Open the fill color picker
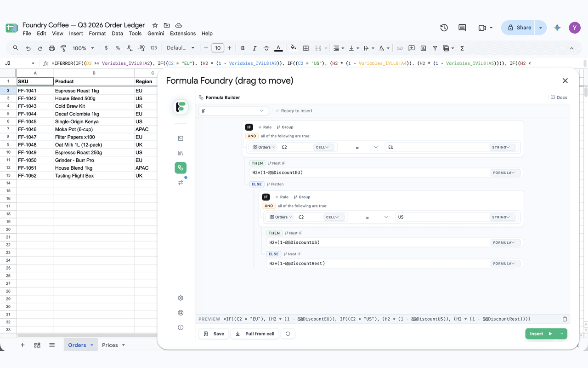Image resolution: width=588 pixels, height=368 pixels. (x=294, y=48)
